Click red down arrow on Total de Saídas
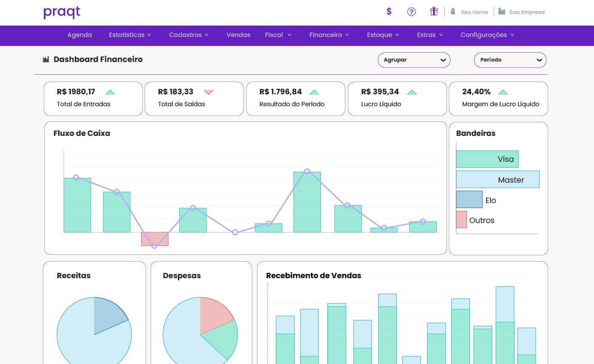Viewport: 594px width, 364px height. [x=208, y=92]
